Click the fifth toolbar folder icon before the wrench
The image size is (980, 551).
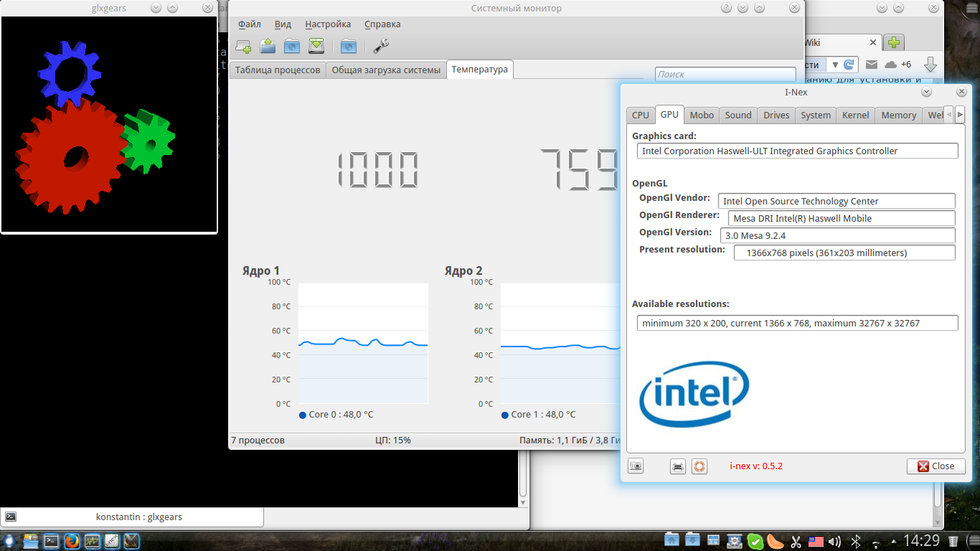pos(348,47)
